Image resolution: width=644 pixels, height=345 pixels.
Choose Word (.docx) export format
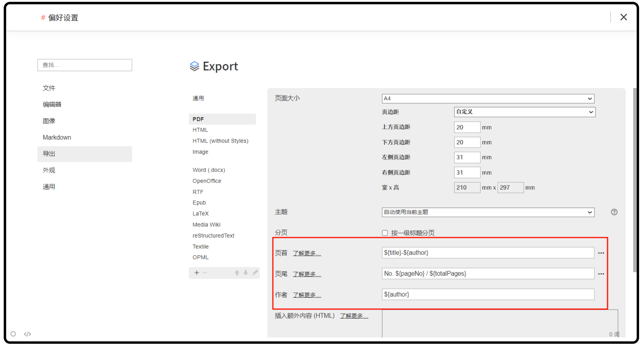coord(209,170)
